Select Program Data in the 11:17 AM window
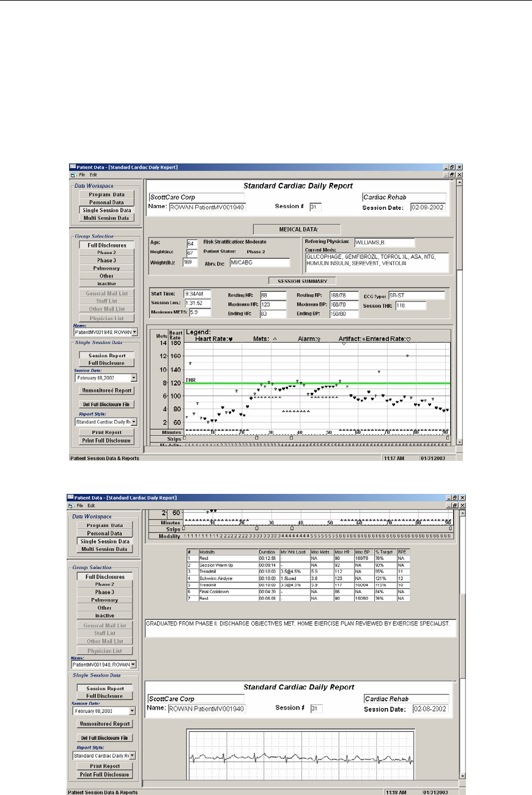The image size is (532, 795). pos(106,195)
